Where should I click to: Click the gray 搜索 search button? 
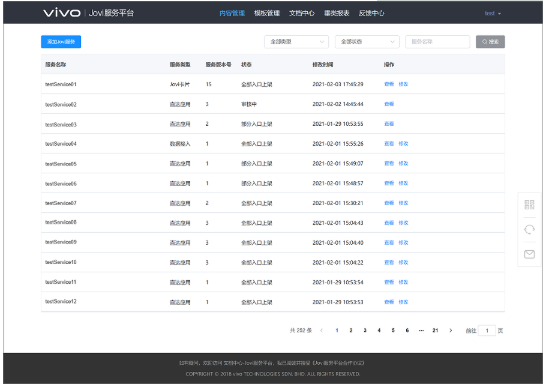pyautogui.click(x=490, y=42)
